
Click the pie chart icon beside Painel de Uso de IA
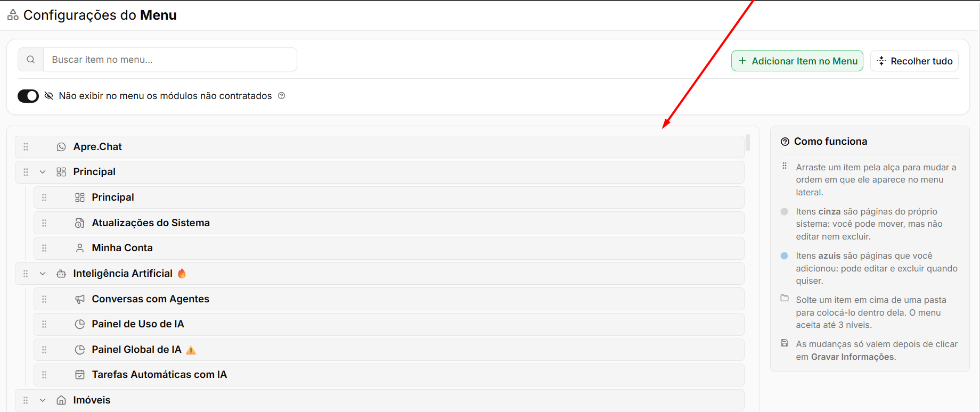tap(80, 324)
